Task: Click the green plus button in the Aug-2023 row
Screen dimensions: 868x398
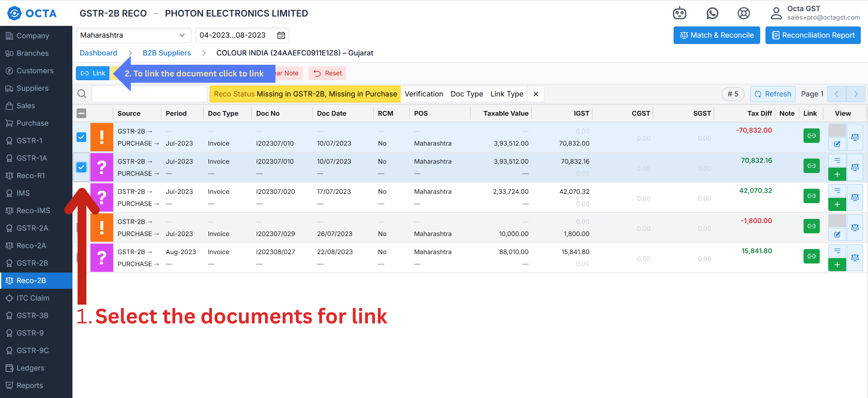Action: click(x=837, y=264)
